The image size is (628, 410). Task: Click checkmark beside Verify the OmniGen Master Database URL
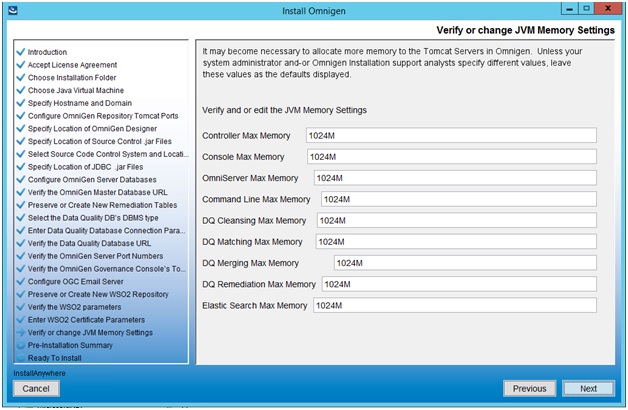coord(20,192)
